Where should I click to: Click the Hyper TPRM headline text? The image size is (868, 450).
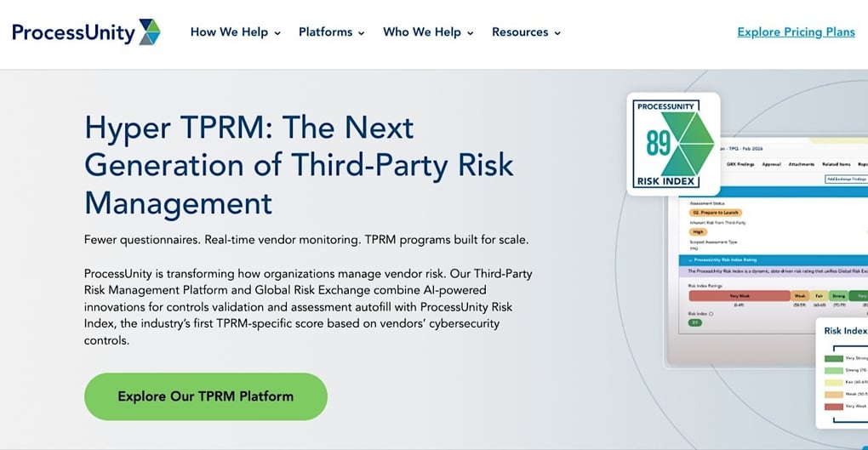(x=299, y=165)
